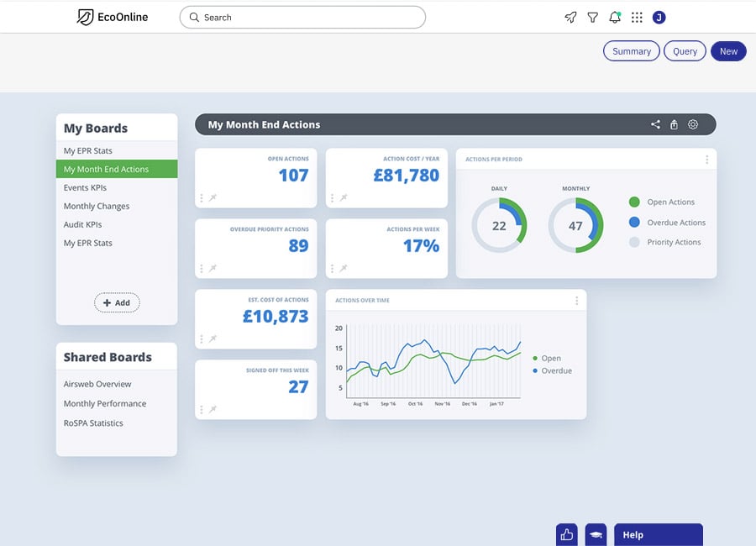This screenshot has width=756, height=546.
Task: Click the 17% value
Action: [422, 245]
